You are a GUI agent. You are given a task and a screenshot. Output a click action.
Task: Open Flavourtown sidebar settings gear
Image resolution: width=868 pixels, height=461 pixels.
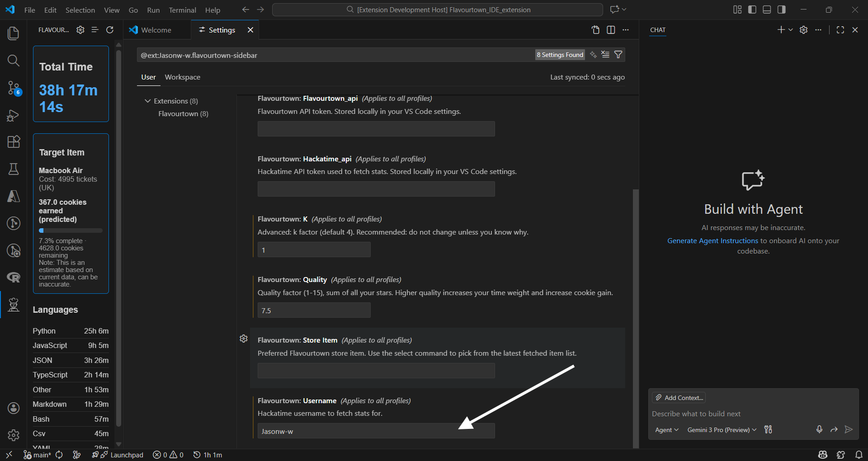pos(80,30)
